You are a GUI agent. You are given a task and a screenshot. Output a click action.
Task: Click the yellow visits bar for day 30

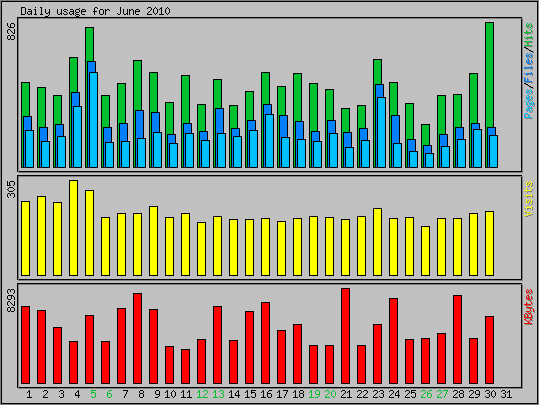(x=490, y=243)
